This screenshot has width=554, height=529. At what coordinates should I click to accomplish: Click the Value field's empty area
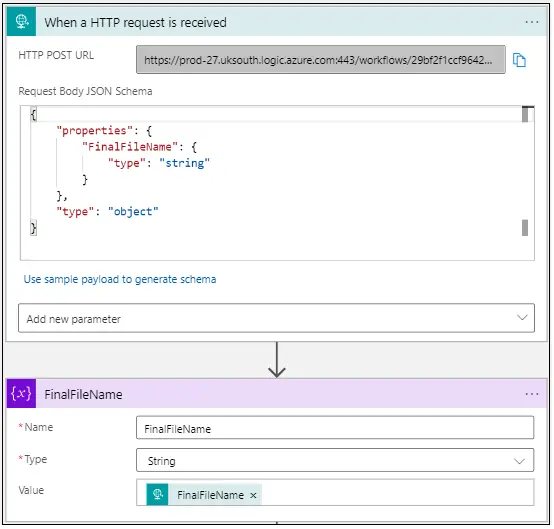point(396,493)
